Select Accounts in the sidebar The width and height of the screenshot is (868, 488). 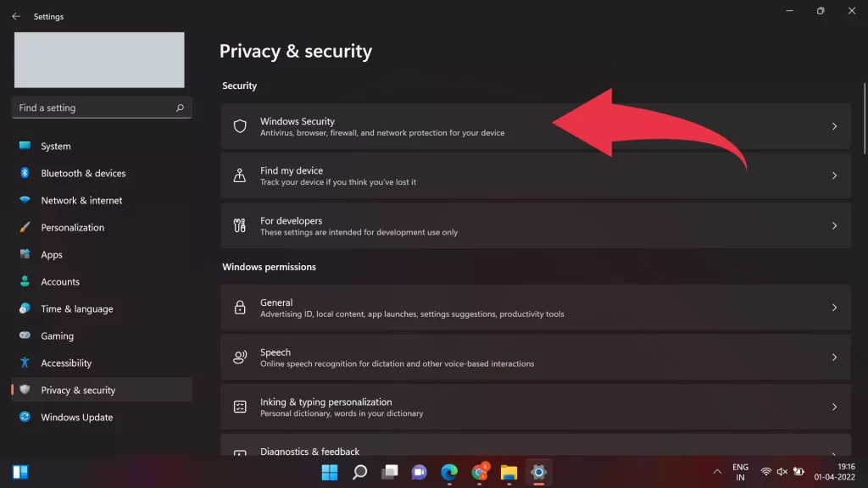pos(102,281)
